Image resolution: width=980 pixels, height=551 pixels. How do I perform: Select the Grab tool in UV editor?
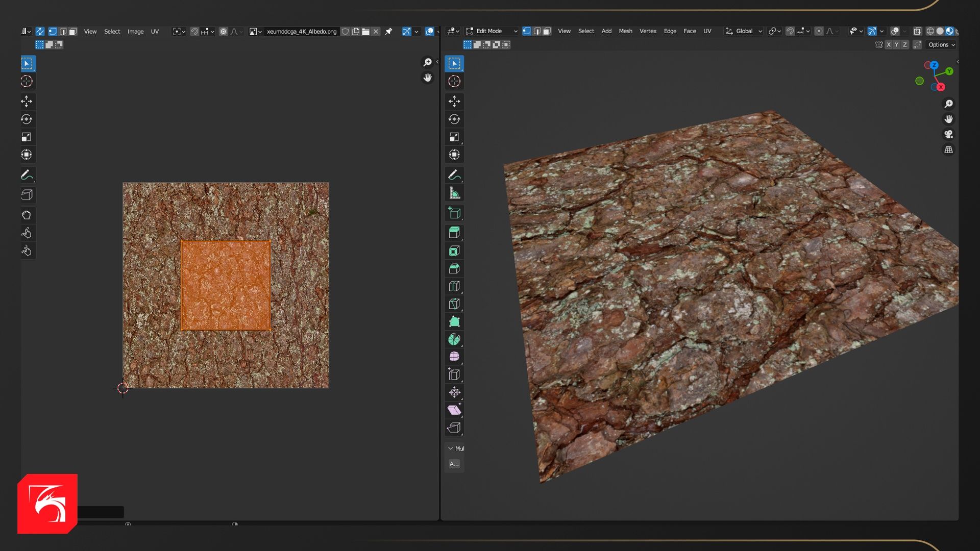(27, 215)
